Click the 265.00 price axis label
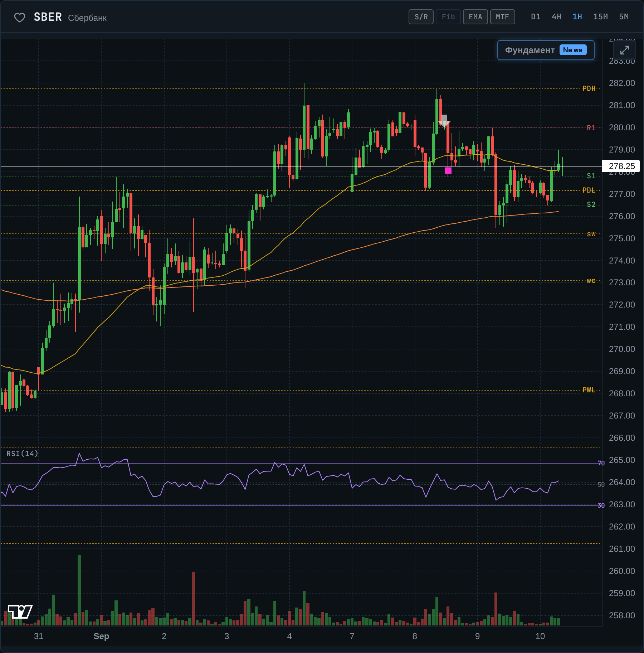The height and width of the screenshot is (653, 644). (x=622, y=460)
